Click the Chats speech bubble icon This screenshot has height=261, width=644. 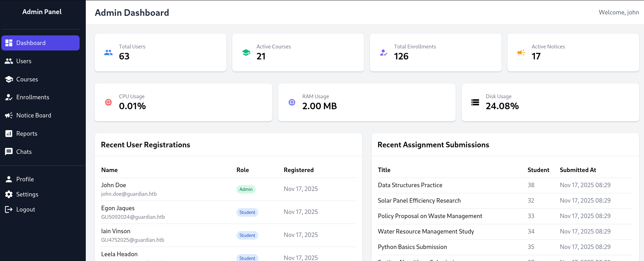point(9,152)
